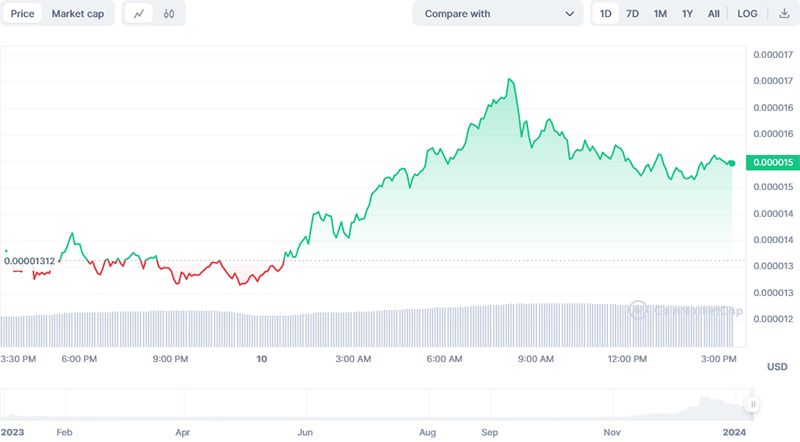800x442 pixels.
Task: Select the All time range
Action: point(713,14)
